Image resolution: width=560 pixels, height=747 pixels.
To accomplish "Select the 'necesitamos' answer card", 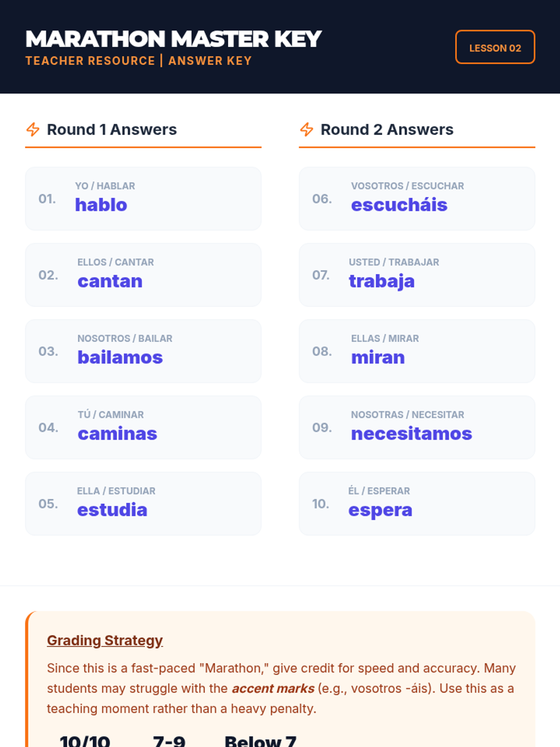I will tap(417, 427).
